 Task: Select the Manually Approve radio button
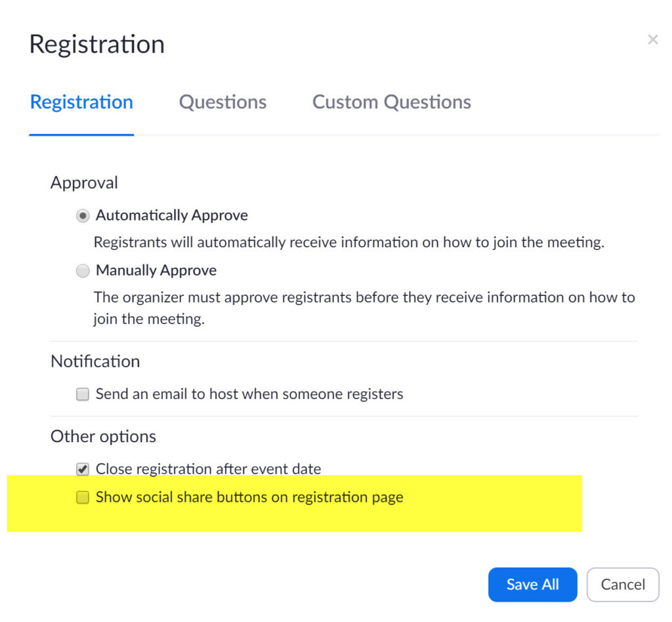(x=83, y=270)
